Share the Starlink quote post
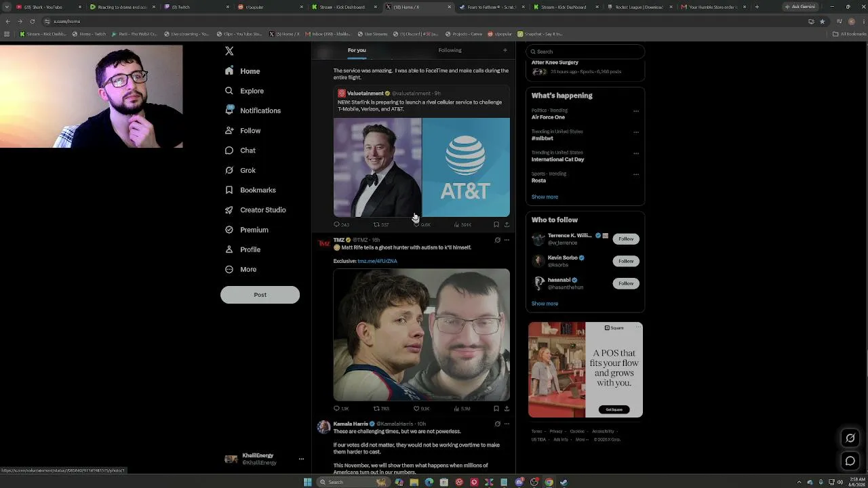 507,224
